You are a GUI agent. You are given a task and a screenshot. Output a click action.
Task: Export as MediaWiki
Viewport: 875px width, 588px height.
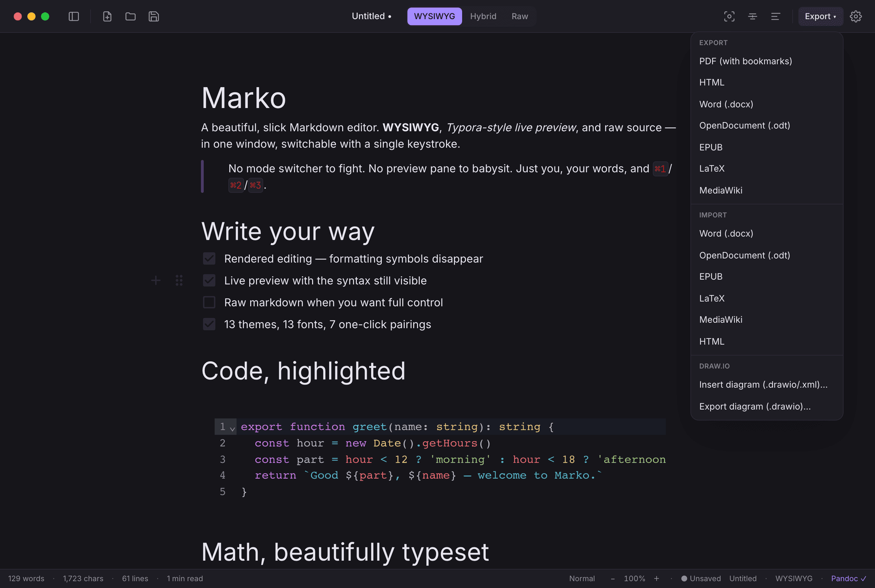[767, 190]
